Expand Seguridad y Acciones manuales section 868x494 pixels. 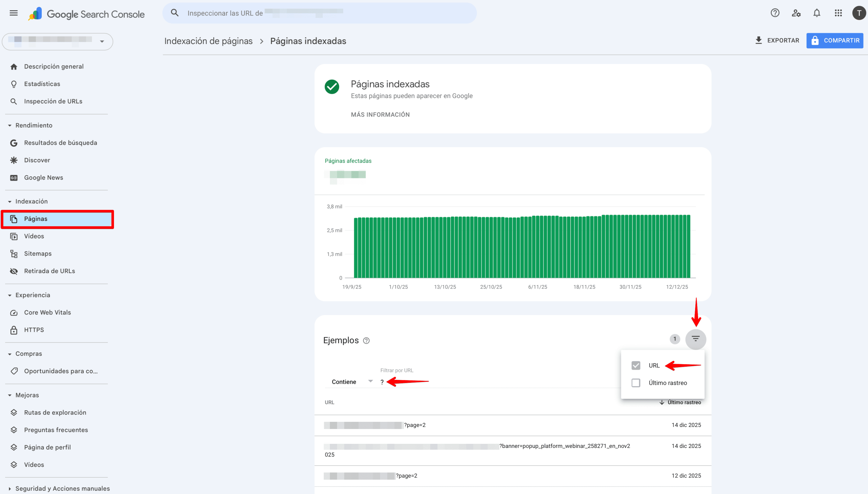(x=9, y=489)
